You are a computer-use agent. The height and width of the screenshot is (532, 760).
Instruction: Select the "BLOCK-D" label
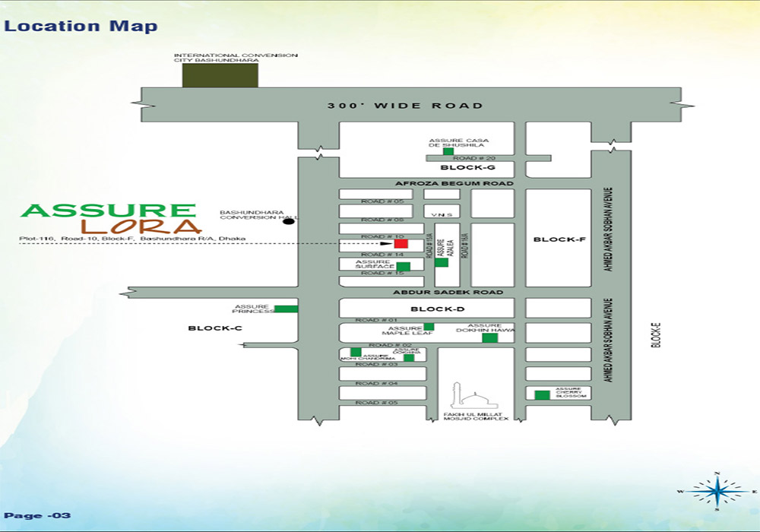(438, 309)
